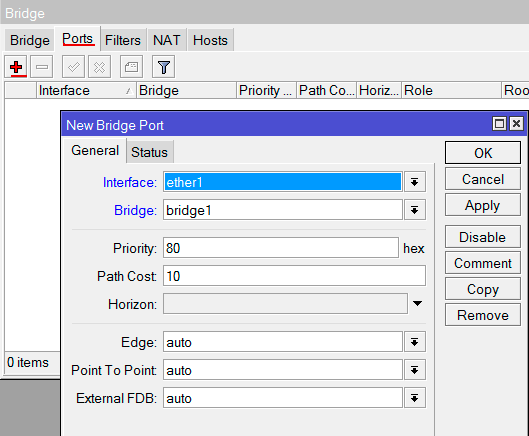Sort by the Bridge column header

186,90
